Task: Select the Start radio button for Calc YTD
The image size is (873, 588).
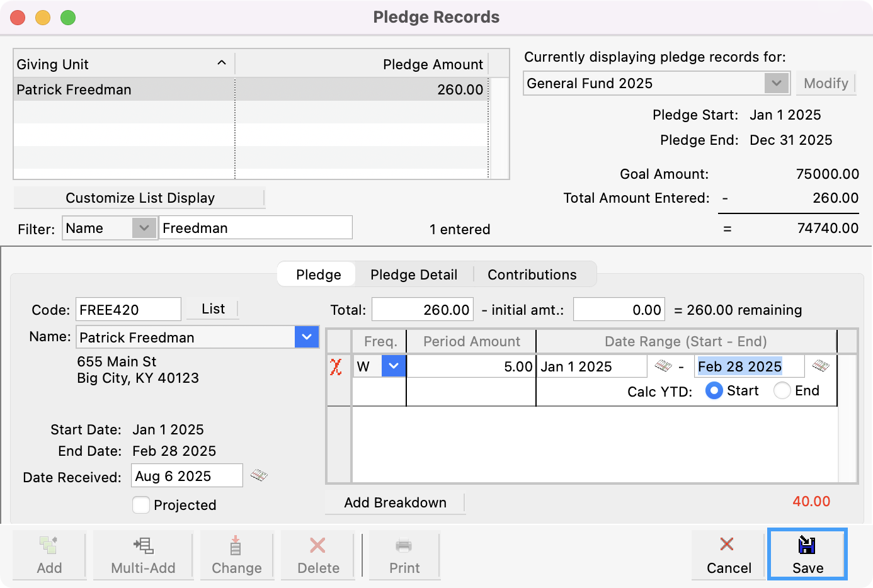Action: pos(714,390)
